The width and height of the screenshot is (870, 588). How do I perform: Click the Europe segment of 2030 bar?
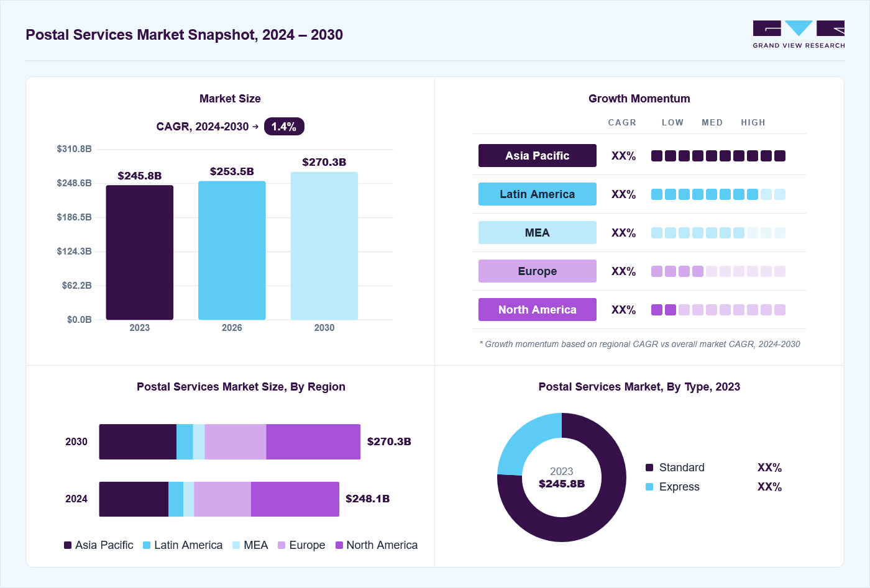(236, 442)
